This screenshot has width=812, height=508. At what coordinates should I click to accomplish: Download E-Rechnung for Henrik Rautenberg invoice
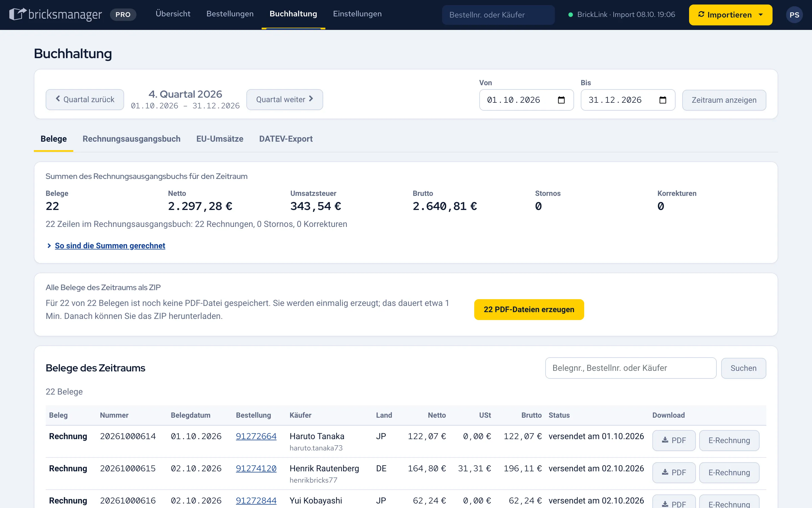pyautogui.click(x=729, y=473)
